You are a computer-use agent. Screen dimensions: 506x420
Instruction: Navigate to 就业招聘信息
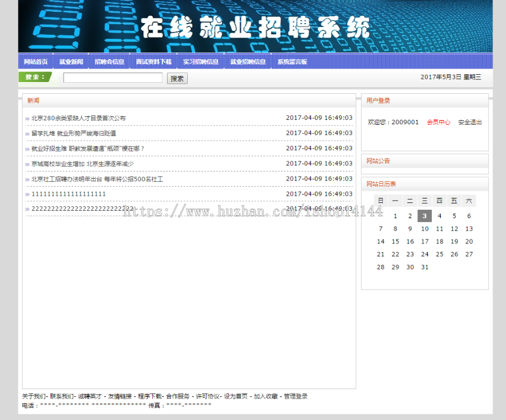[248, 62]
